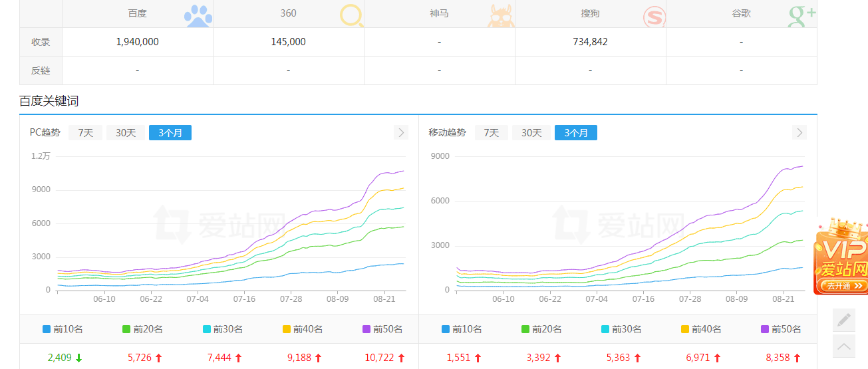This screenshot has height=369, width=868.
Task: Open Baidu indexed count 1,940,000
Action: click(137, 42)
